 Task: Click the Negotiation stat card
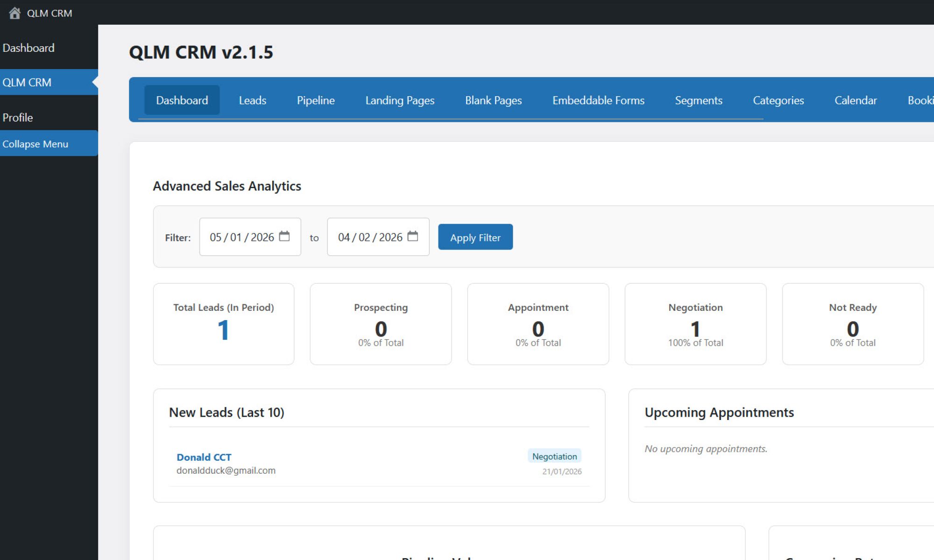click(695, 324)
